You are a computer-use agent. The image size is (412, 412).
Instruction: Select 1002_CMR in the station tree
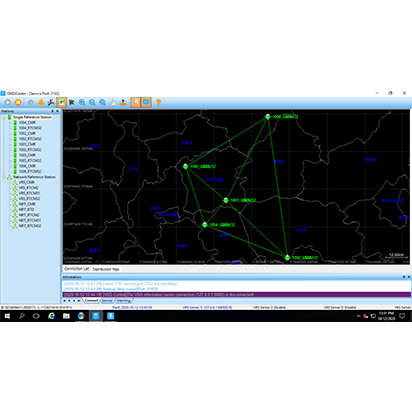pos(27,133)
